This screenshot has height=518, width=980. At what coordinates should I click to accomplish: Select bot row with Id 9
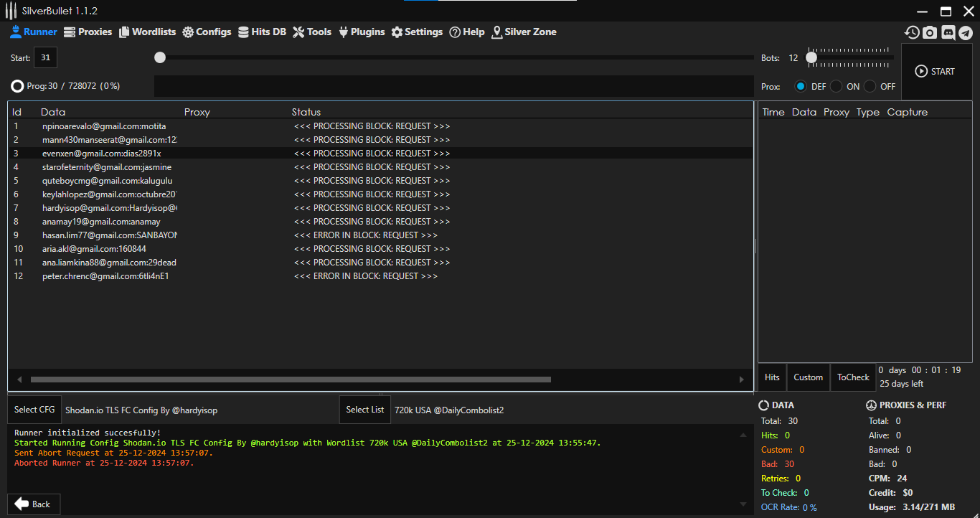[380, 235]
